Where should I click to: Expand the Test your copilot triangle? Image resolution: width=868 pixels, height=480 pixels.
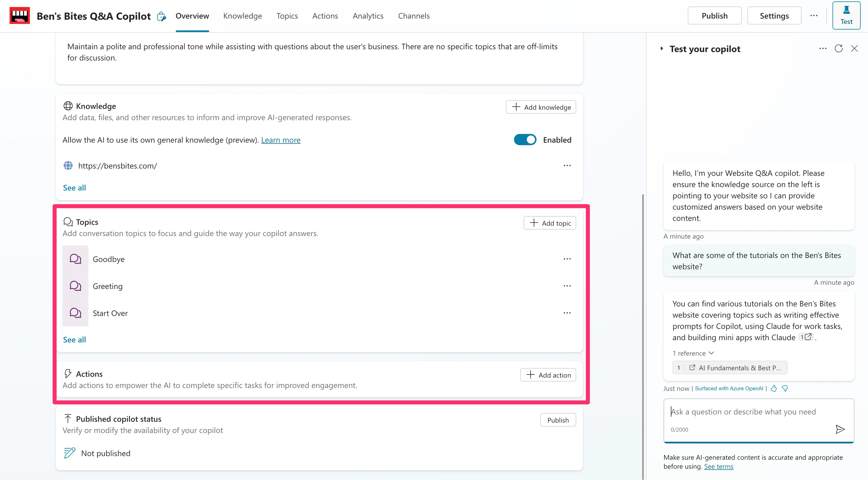[662, 48]
